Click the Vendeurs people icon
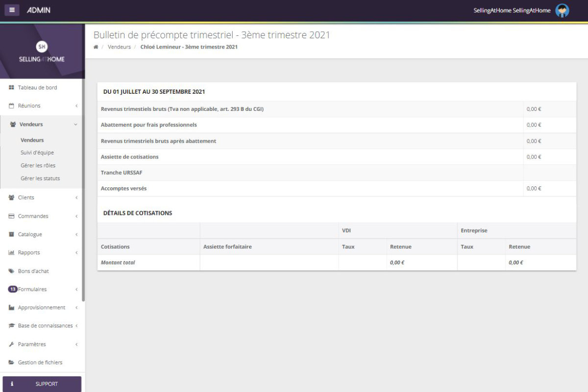The height and width of the screenshot is (392, 588). pos(13,125)
